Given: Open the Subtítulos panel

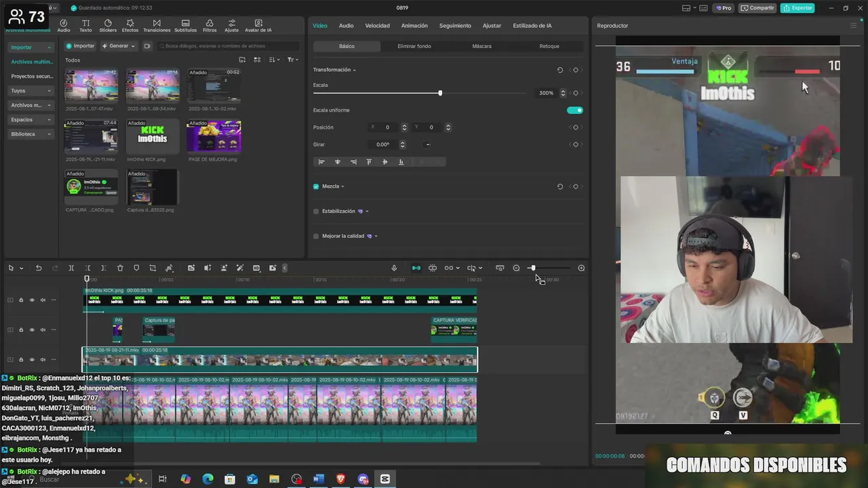Looking at the screenshot, I should [185, 26].
